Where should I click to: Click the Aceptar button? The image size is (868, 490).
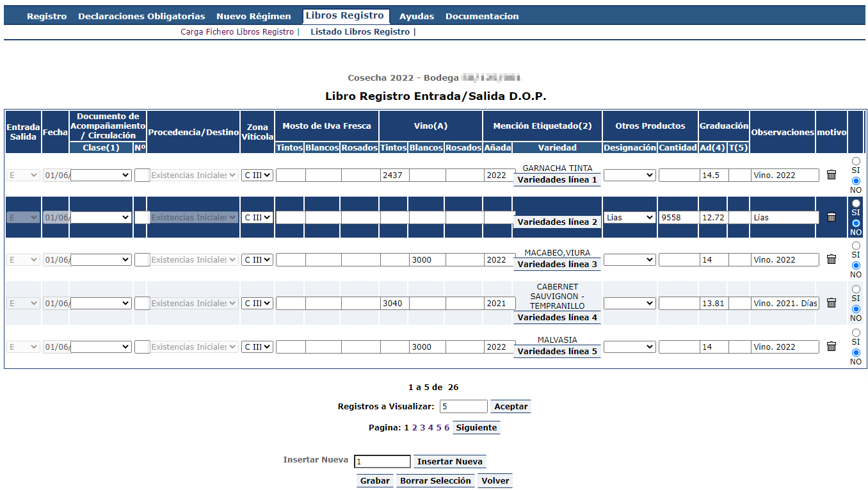coord(511,407)
